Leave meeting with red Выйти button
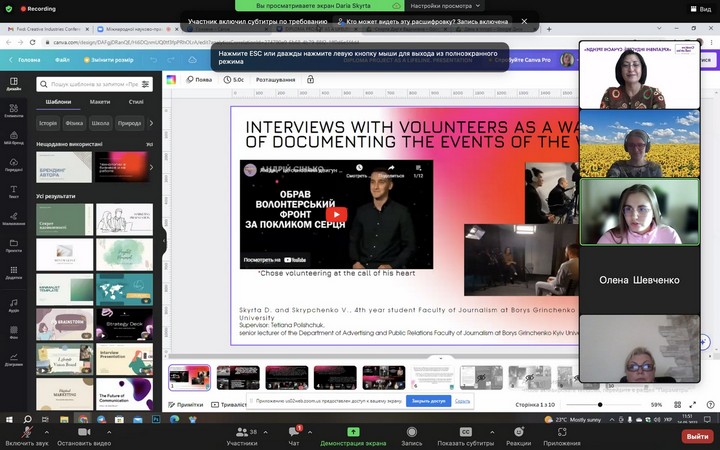 click(698, 436)
